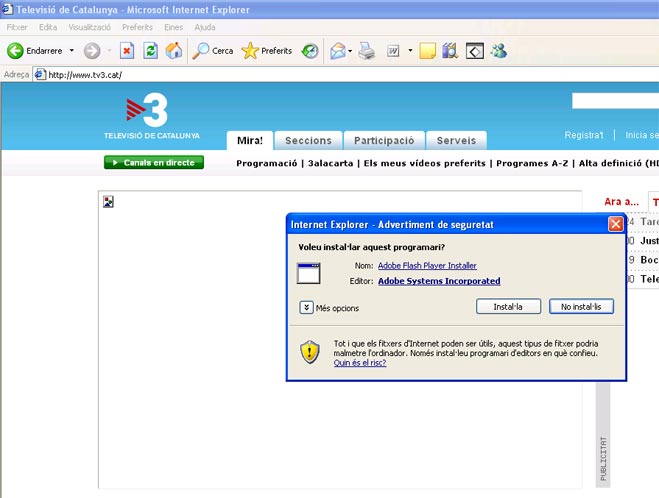Open the Word edit dropdown arrow
This screenshot has width=659, height=498.
[410, 50]
